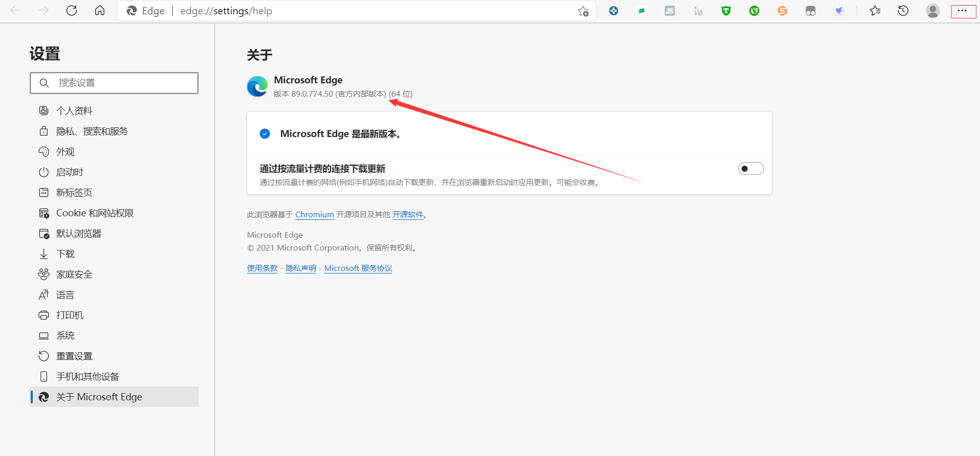Screen dimensions: 980x456
Task: Click the browser forward arrow
Action: tap(43, 11)
